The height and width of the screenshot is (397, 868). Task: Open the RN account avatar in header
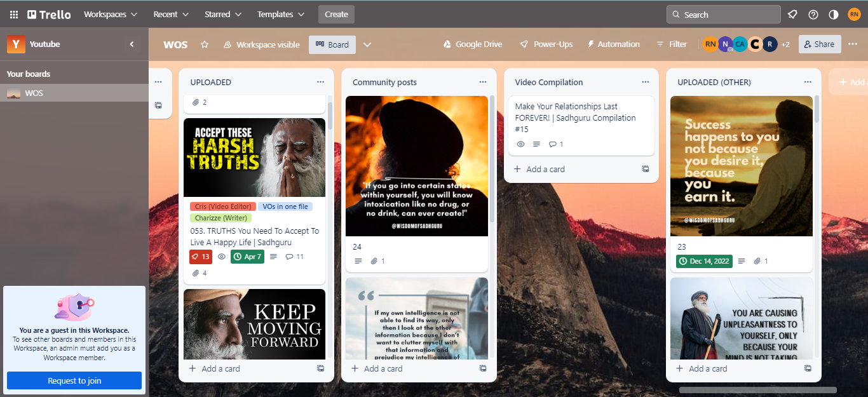tap(854, 14)
